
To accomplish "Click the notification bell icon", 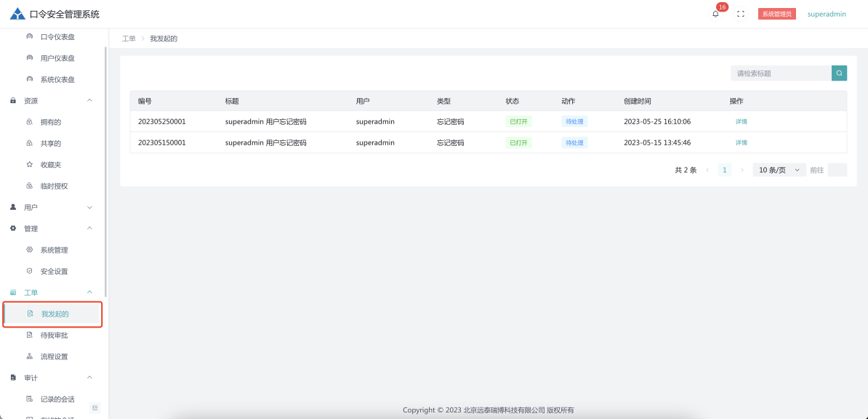I will tap(715, 14).
